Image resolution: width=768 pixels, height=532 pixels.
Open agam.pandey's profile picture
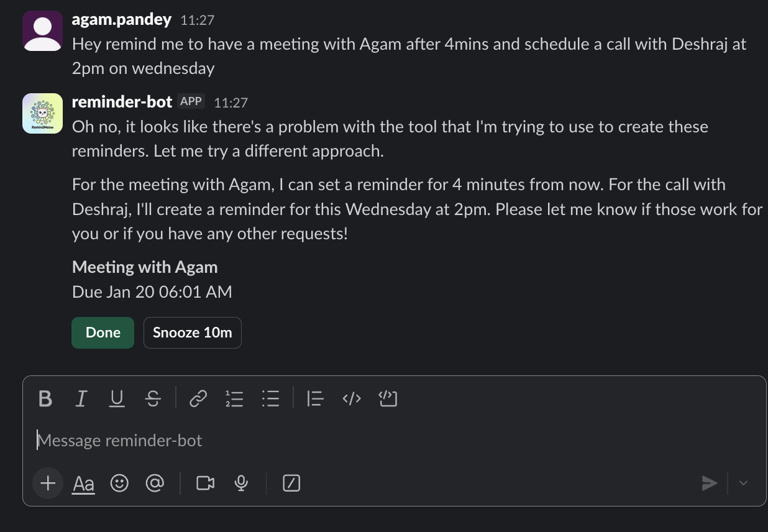42,30
